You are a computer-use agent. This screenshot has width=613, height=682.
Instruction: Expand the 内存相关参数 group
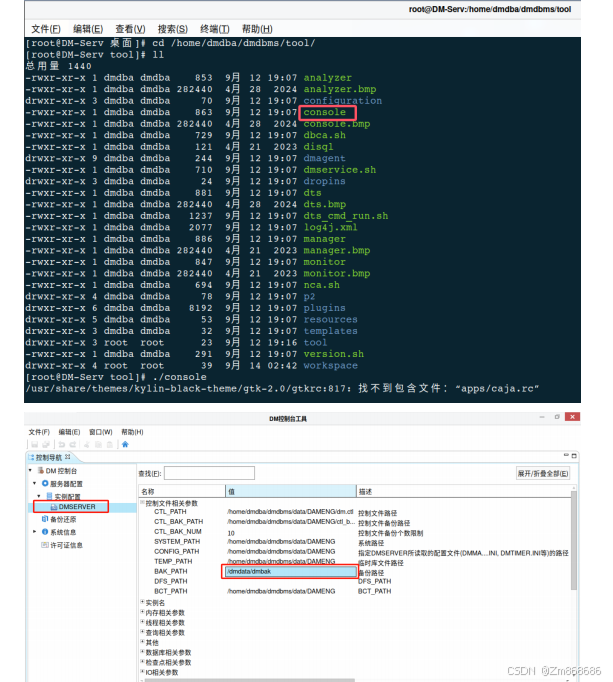[x=142, y=612]
